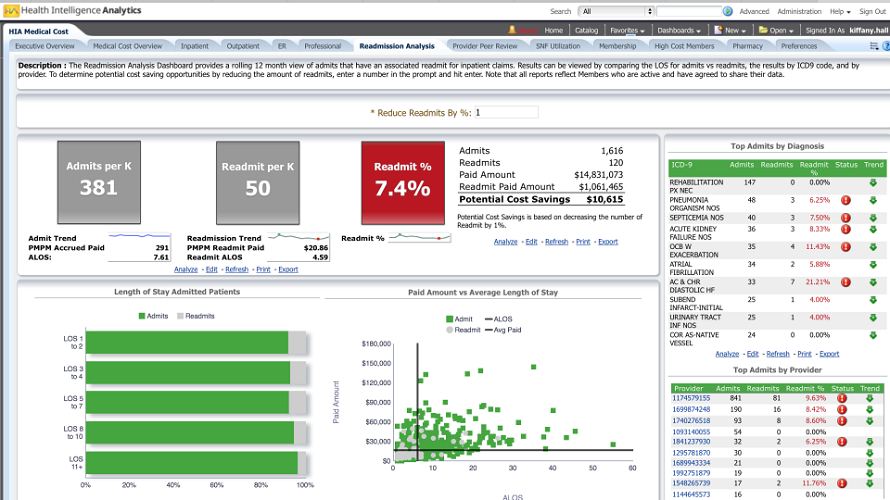
Task: Open the Alerts bell icon
Action: click(512, 30)
